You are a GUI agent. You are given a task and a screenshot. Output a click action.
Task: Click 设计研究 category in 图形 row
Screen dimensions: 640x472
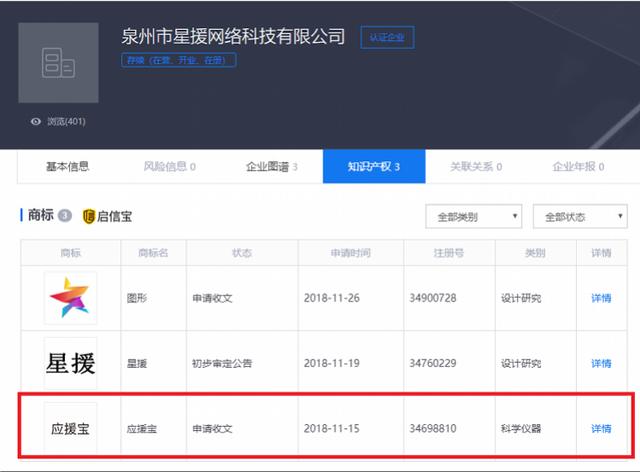[521, 298]
